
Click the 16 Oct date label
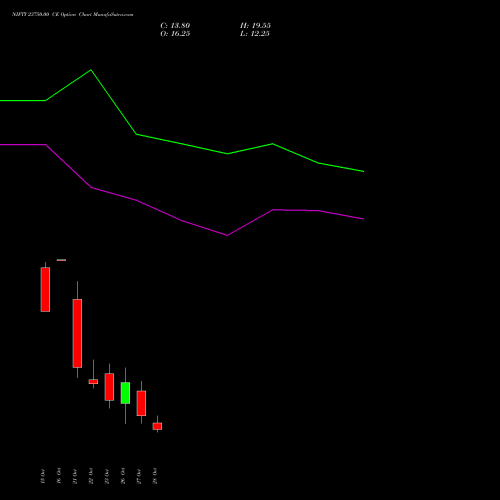click(59, 476)
